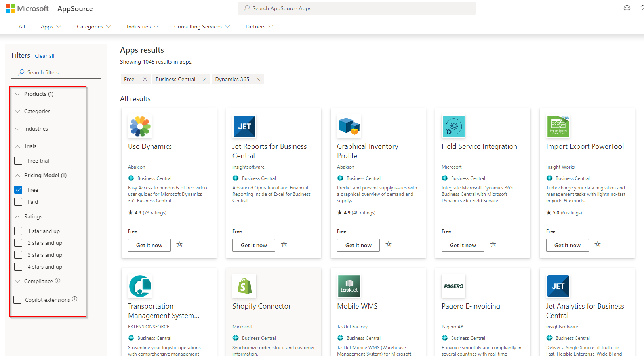Open Shopify Connector app title
This screenshot has height=356, width=644.
click(x=261, y=306)
